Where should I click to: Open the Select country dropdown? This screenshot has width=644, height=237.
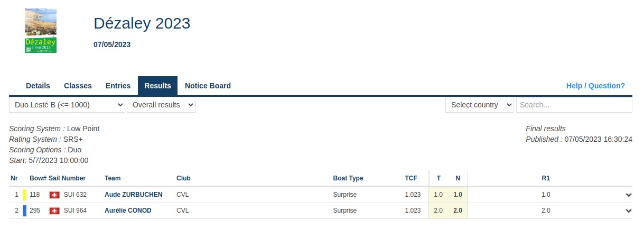pyautogui.click(x=480, y=105)
